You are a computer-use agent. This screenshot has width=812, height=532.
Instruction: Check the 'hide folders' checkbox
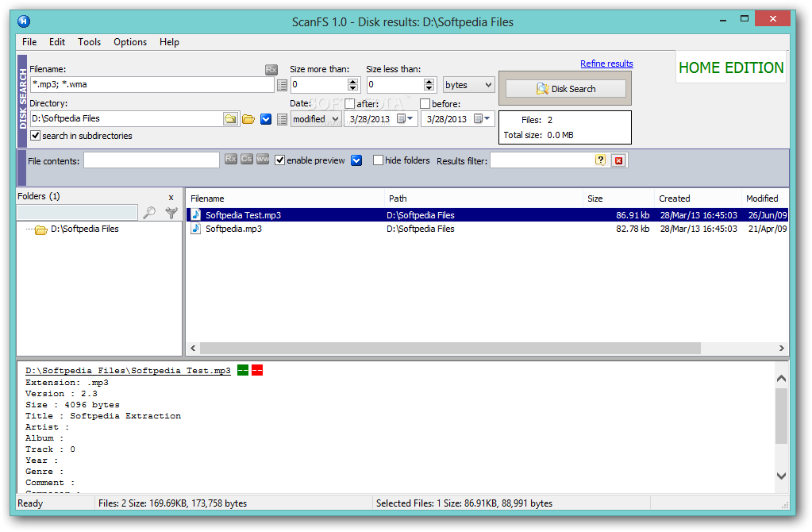378,160
